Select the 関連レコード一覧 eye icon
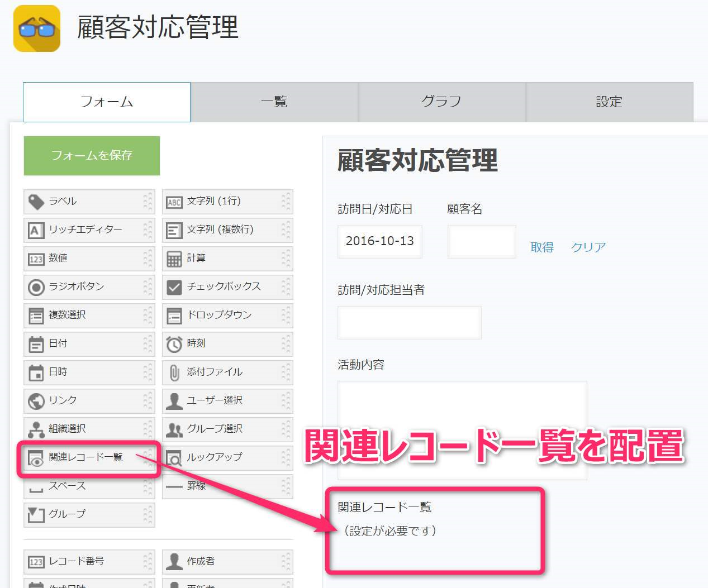Screen dimensions: 708x588 click(36, 458)
